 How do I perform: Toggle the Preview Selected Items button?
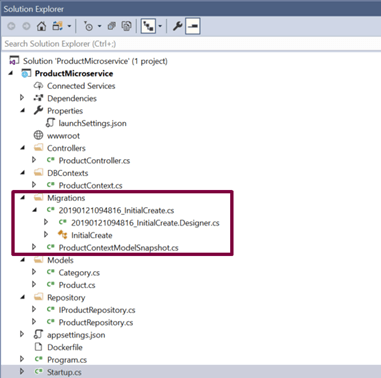[193, 26]
